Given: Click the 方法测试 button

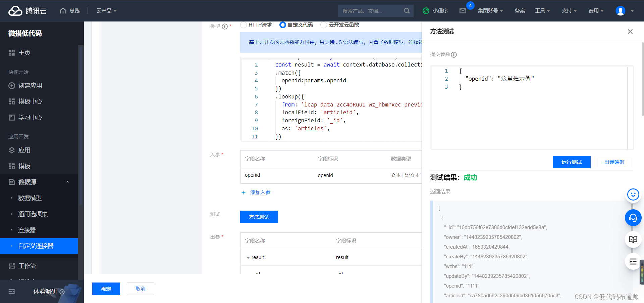Looking at the screenshot, I should [259, 217].
